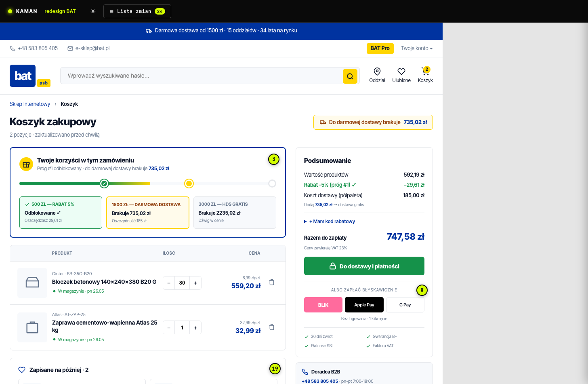This screenshot has height=384, width=588.
Task: Increase quantity of Bloczek betonowy
Action: 195,283
